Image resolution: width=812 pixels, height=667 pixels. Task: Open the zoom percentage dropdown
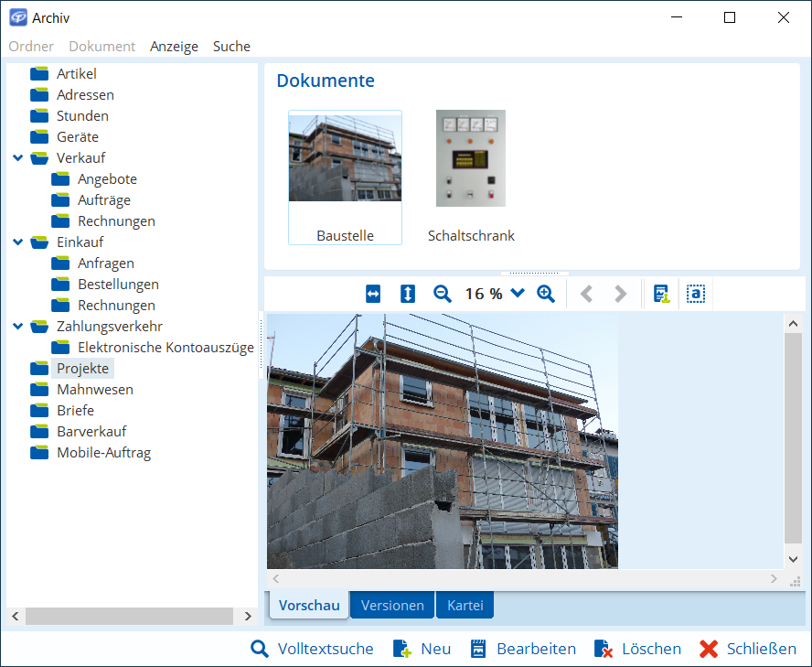518,294
